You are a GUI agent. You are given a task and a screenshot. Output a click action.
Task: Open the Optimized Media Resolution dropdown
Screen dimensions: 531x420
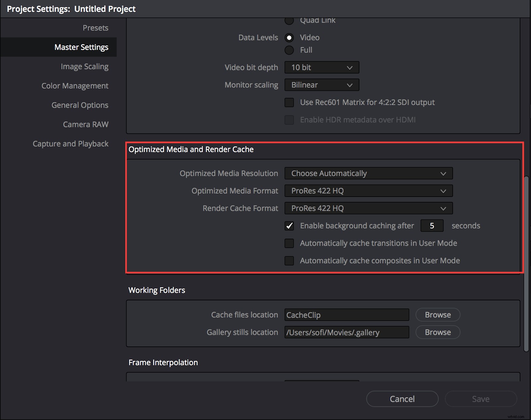(368, 173)
